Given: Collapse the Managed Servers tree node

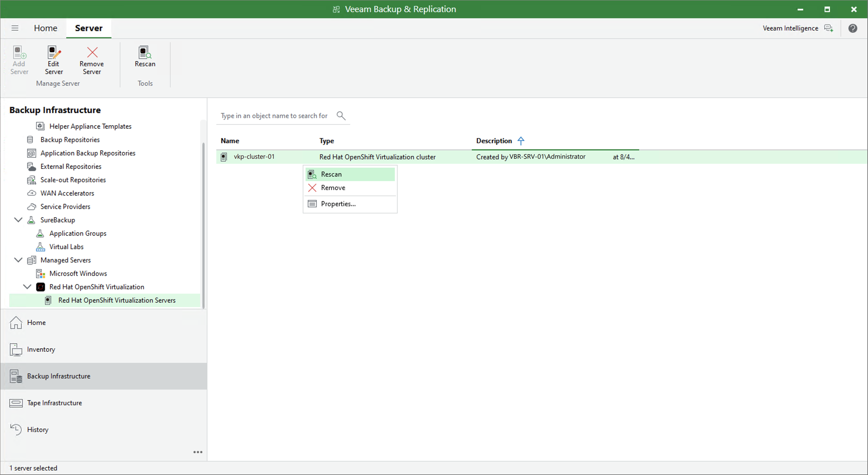Looking at the screenshot, I should coord(18,260).
